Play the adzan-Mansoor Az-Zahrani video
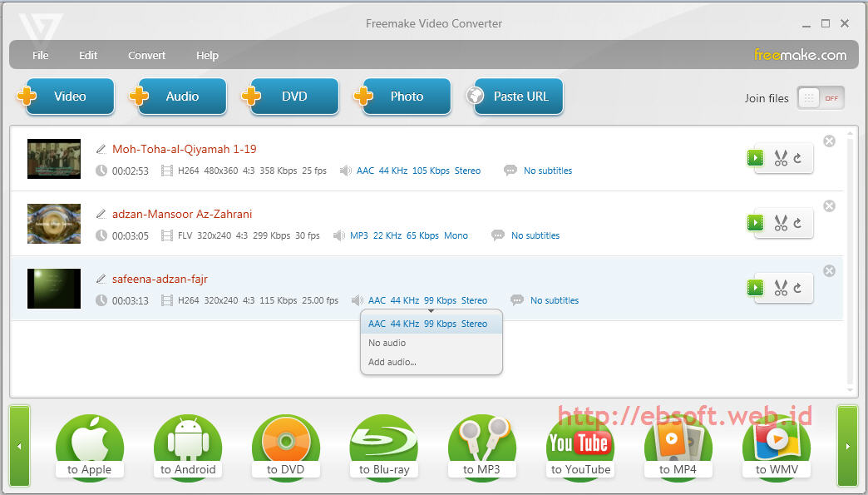868x495 pixels. coord(755,223)
